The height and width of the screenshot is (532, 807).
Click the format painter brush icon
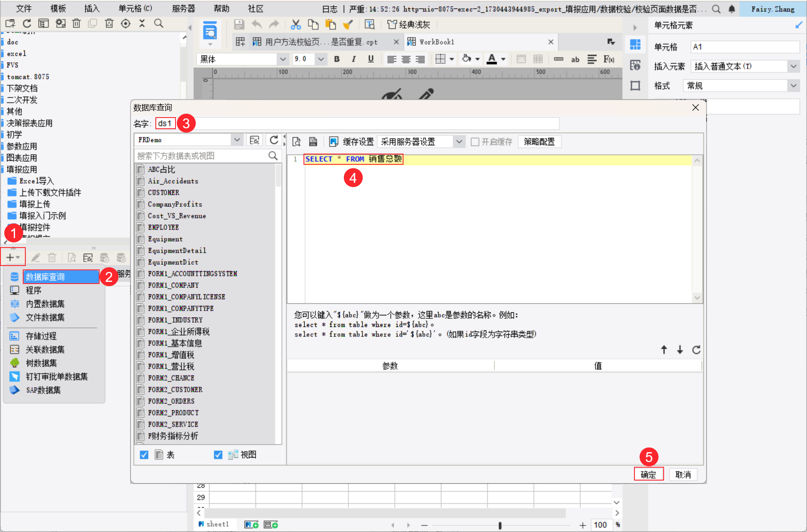[348, 24]
